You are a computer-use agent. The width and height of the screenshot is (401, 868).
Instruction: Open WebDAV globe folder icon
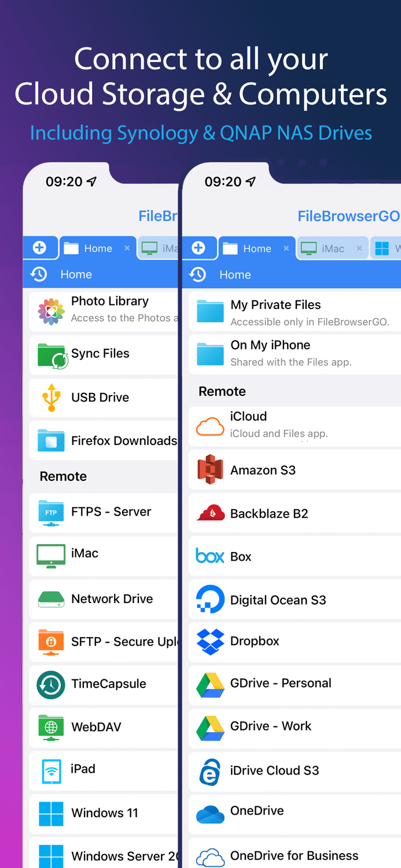click(x=51, y=728)
